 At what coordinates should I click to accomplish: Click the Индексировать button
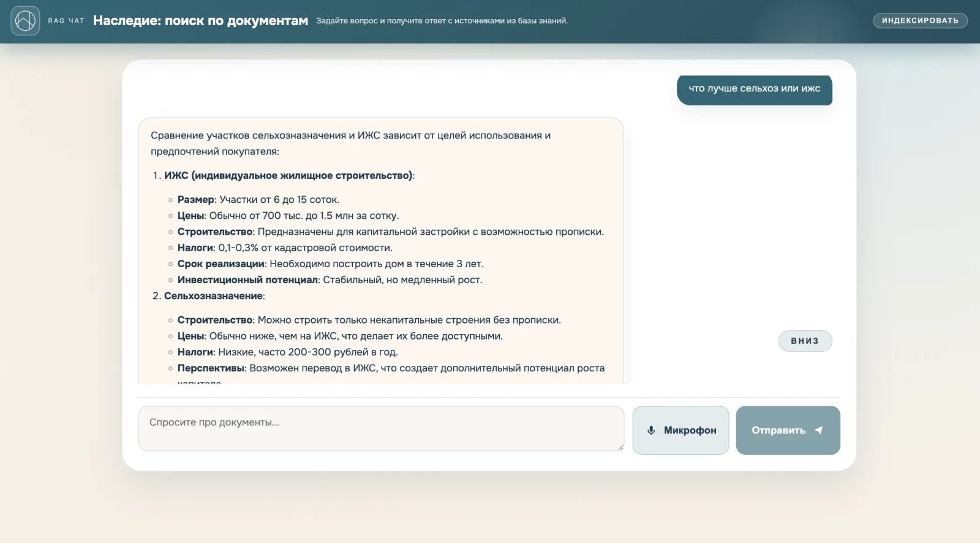(x=920, y=21)
